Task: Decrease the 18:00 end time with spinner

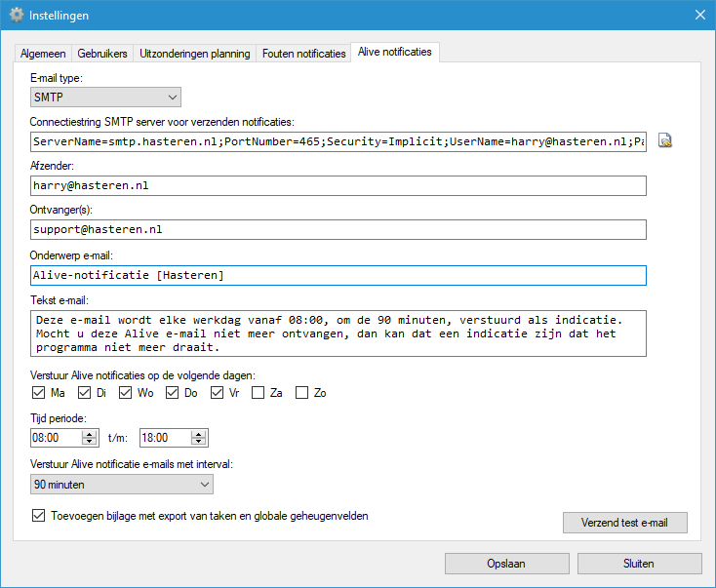Action: point(198,443)
